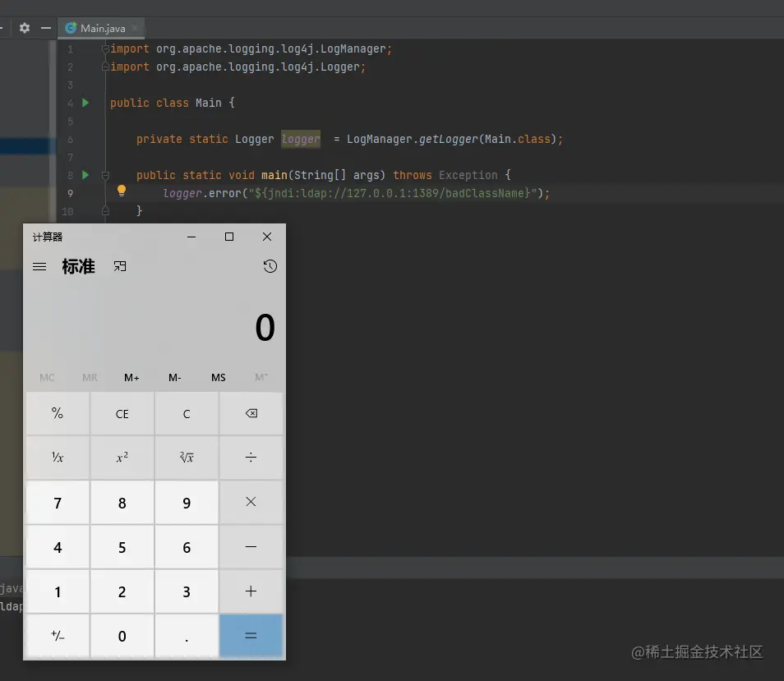This screenshot has height=681, width=784.
Task: Close the Main.java tab
Action: (x=135, y=29)
